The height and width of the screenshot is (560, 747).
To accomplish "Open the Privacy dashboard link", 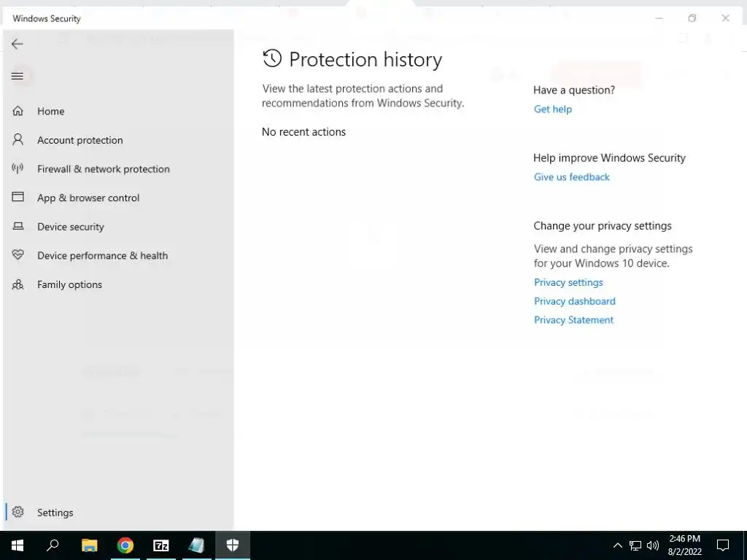I will point(575,301).
